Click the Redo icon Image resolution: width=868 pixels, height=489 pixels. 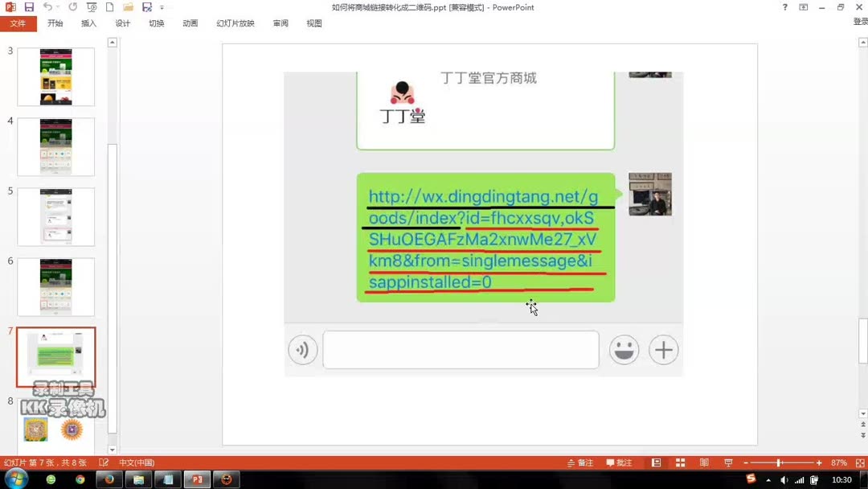[x=72, y=6]
